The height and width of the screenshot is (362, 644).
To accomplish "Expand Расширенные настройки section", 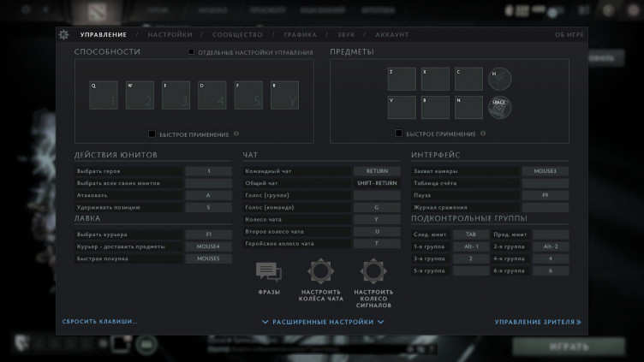I will [x=322, y=323].
